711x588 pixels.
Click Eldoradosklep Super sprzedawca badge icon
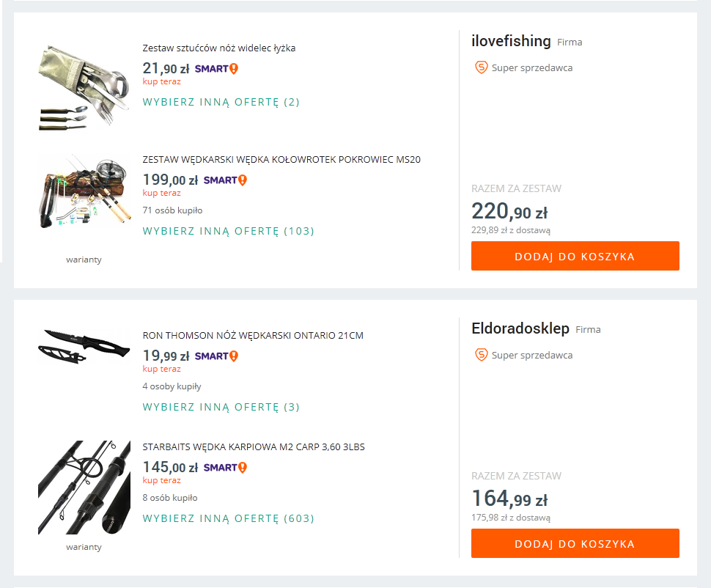click(482, 355)
